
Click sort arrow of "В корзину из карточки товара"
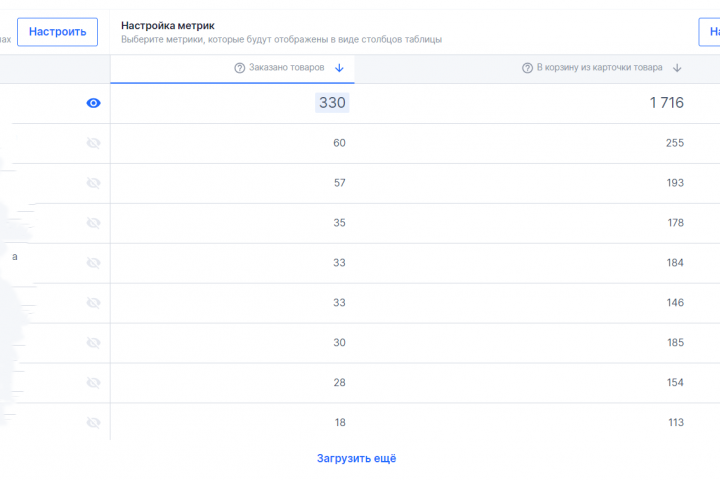coord(677,68)
